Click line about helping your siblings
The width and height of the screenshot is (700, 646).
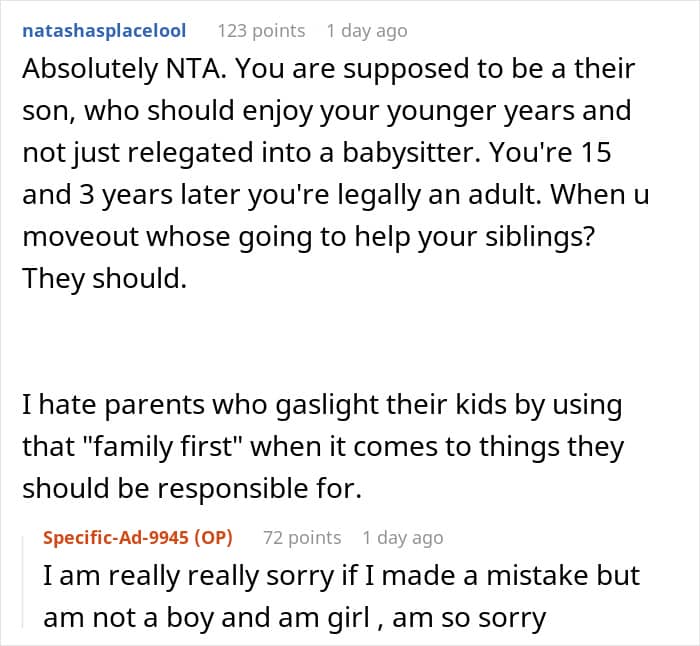(309, 237)
